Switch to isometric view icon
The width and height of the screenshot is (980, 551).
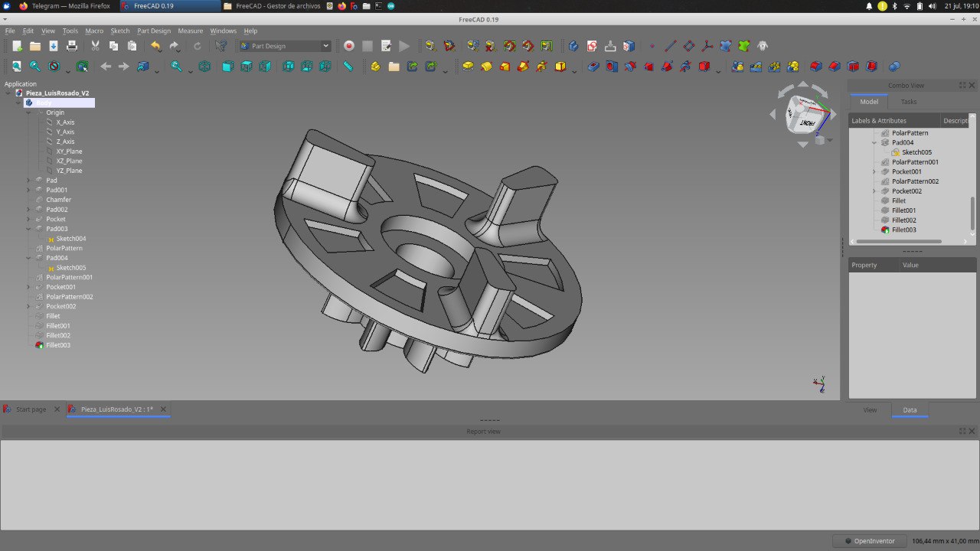(204, 67)
